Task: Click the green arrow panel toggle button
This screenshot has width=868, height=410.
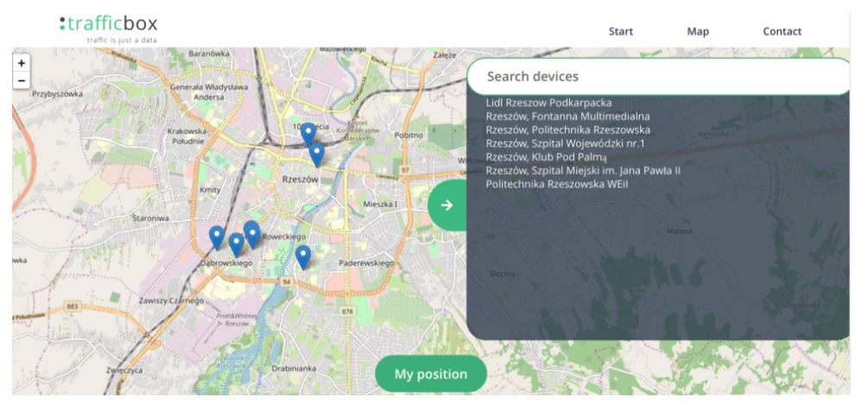Action: (x=447, y=205)
